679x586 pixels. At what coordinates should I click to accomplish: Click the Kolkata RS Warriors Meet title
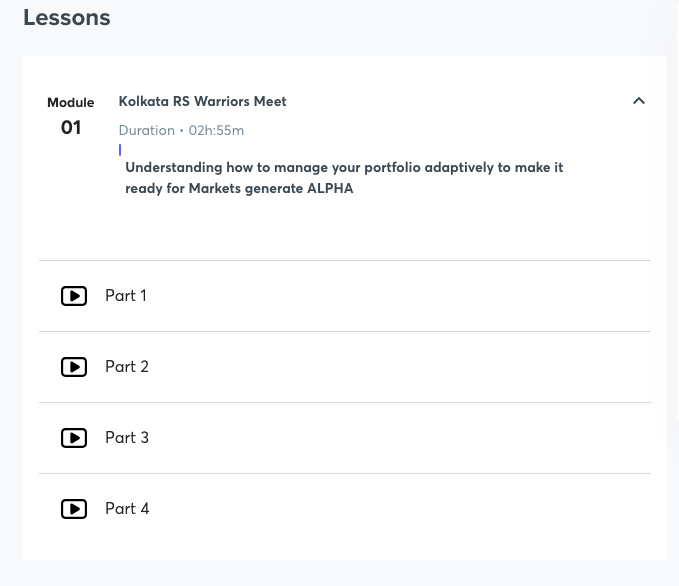(202, 101)
